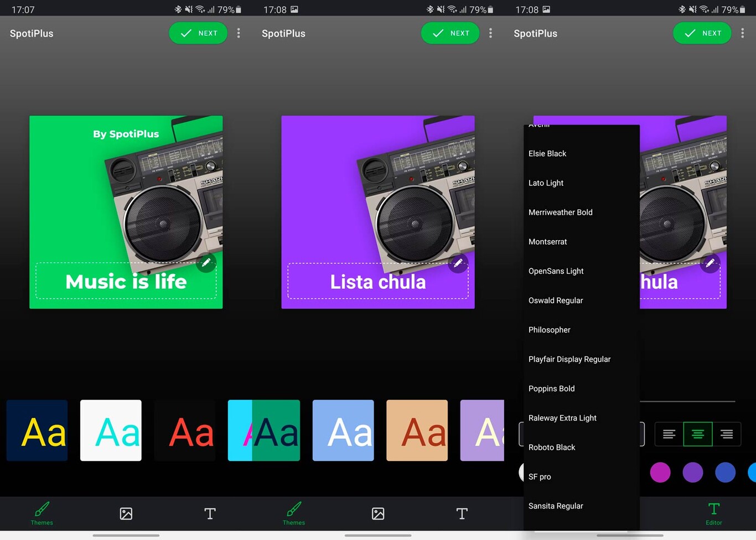Select Poppins Bold in the font dropdown
This screenshot has width=756, height=540.
pyautogui.click(x=551, y=388)
